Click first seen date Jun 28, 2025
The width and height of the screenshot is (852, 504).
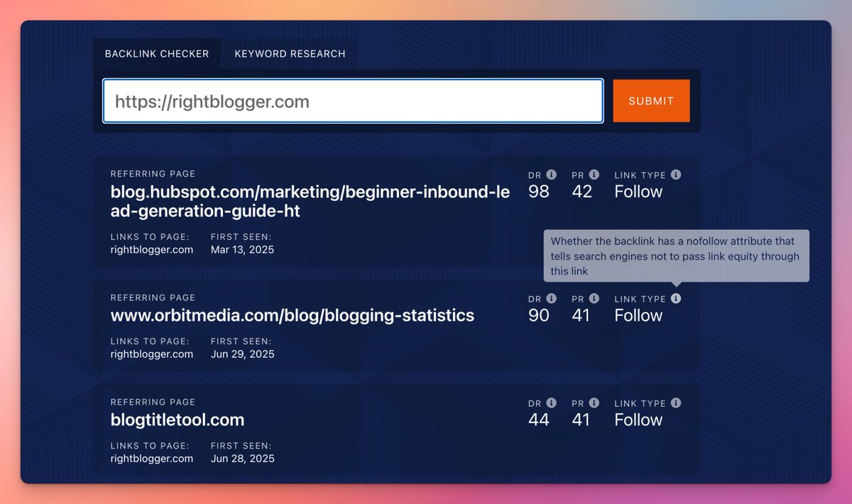point(242,459)
